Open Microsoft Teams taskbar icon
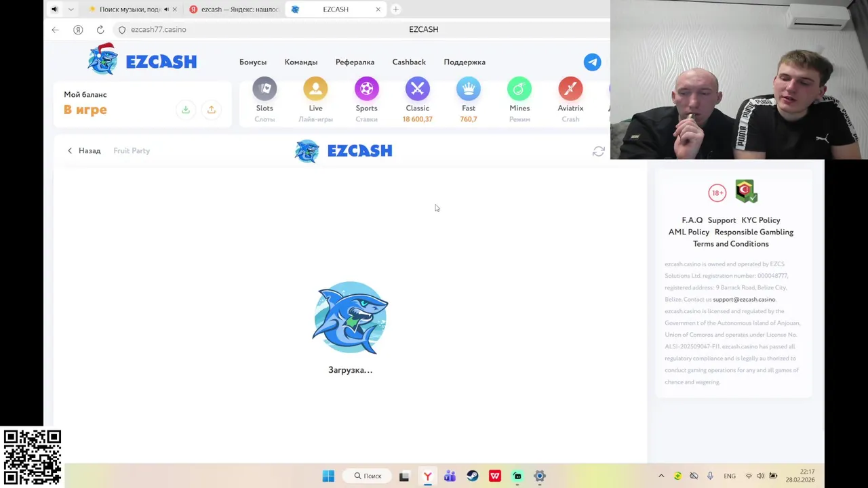Screen dimensions: 868x488 click(x=450, y=476)
